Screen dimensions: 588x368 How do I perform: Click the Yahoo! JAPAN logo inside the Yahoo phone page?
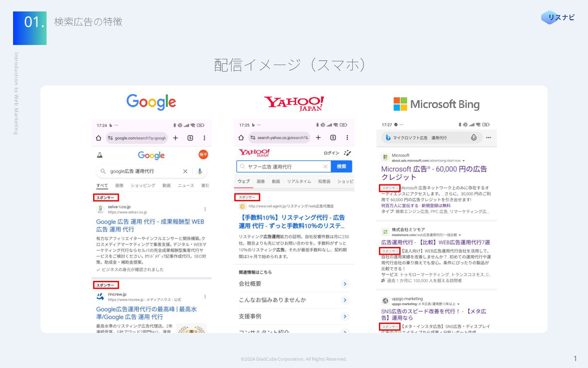tap(254, 153)
